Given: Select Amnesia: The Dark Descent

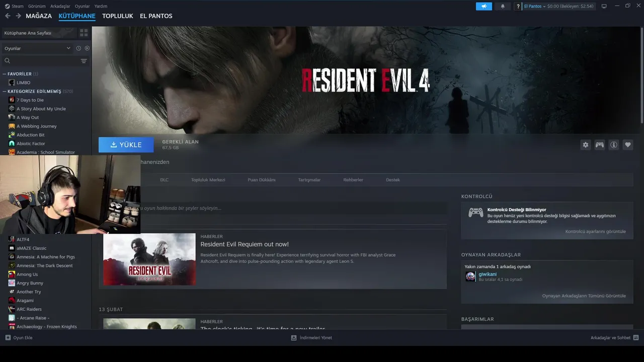Looking at the screenshot, I should pos(45,265).
